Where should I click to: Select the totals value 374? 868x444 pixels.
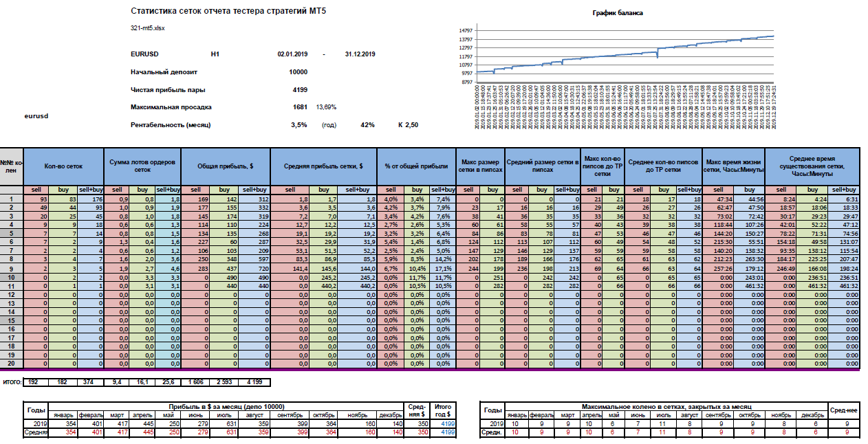coord(90,381)
